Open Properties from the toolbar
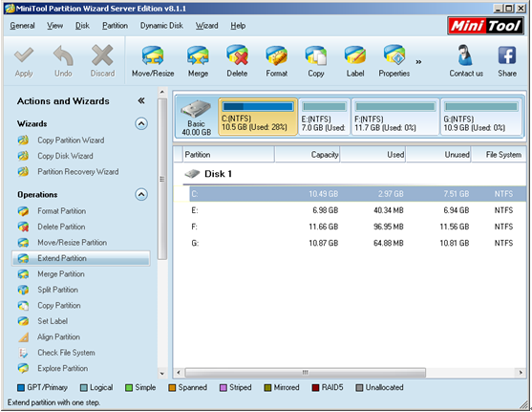 (394, 62)
